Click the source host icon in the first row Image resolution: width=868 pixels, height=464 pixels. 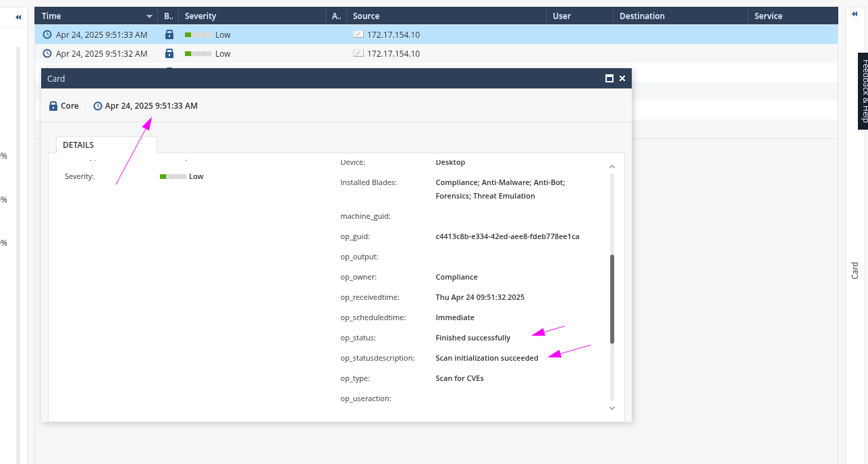[358, 34]
